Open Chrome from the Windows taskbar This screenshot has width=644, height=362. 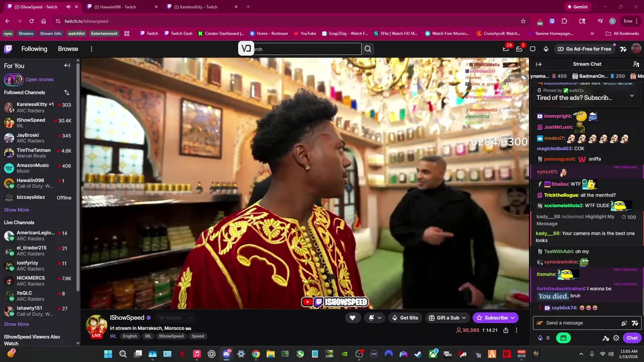(256, 354)
